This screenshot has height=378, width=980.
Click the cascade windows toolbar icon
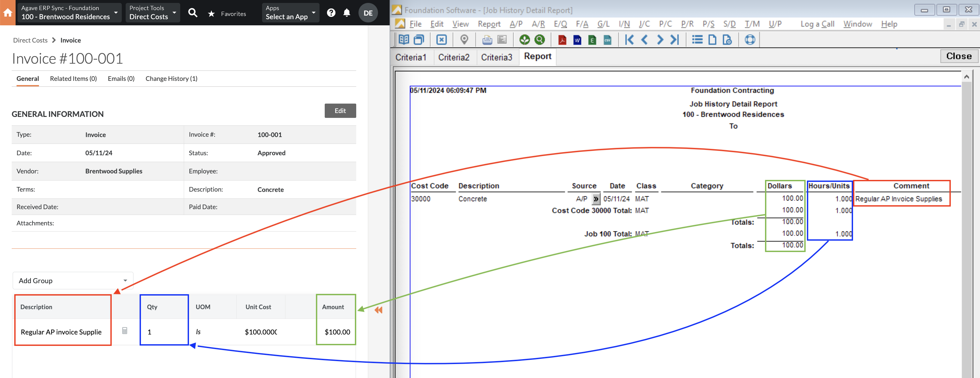[x=419, y=40]
